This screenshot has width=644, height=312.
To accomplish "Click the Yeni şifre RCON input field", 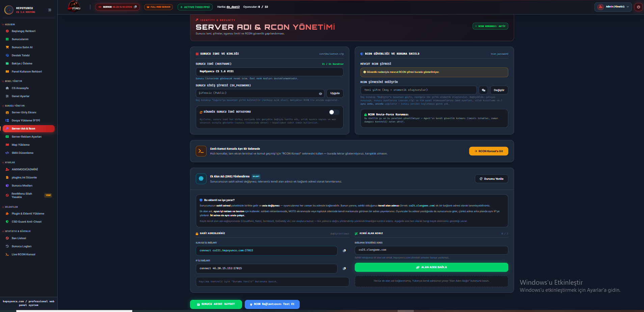I will 419,90.
